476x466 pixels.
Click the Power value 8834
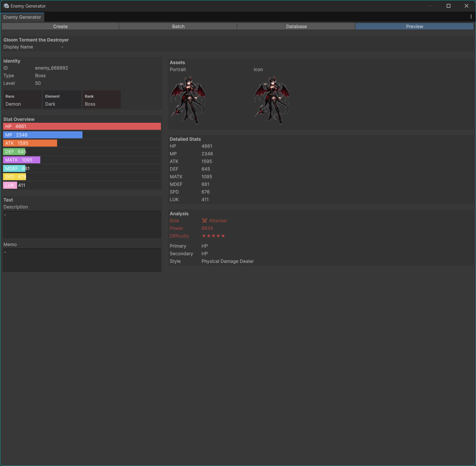(207, 228)
